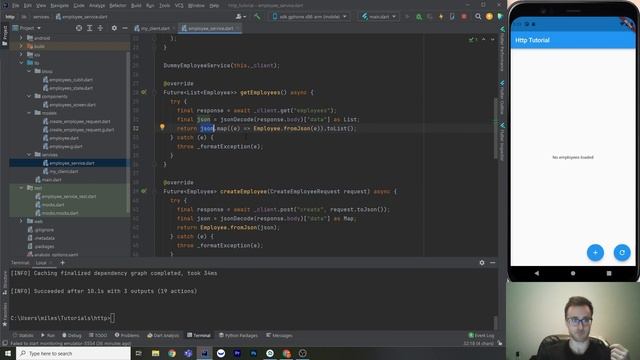
Task: Open the Build menu
Action: click(136, 6)
